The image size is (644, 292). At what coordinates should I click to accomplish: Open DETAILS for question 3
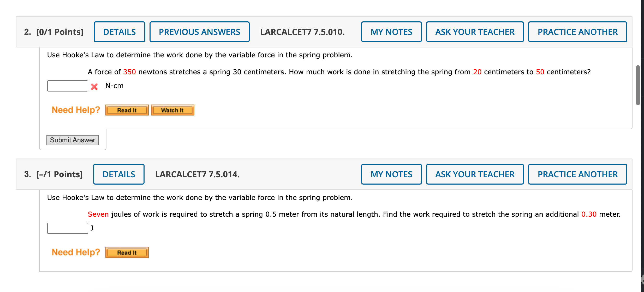point(119,174)
